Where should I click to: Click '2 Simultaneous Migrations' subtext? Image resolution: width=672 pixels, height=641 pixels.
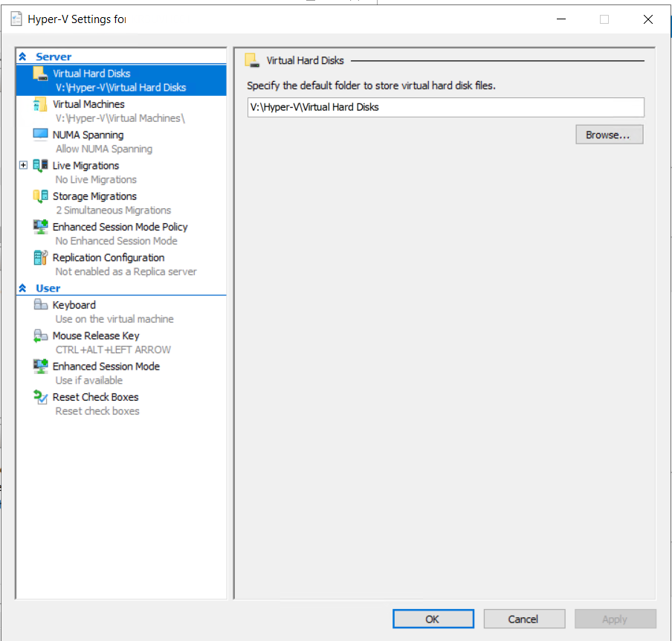[x=114, y=210]
